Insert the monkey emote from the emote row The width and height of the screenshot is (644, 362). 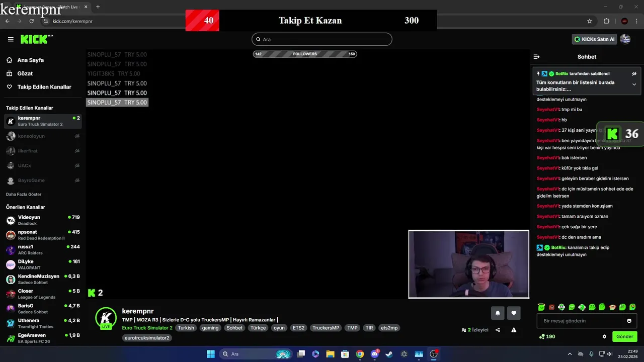612,307
